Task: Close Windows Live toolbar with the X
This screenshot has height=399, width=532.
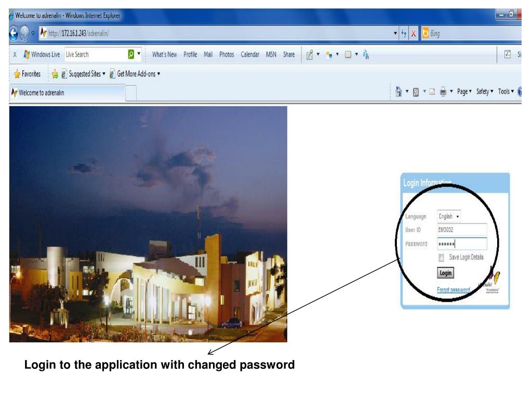Action: click(x=14, y=55)
